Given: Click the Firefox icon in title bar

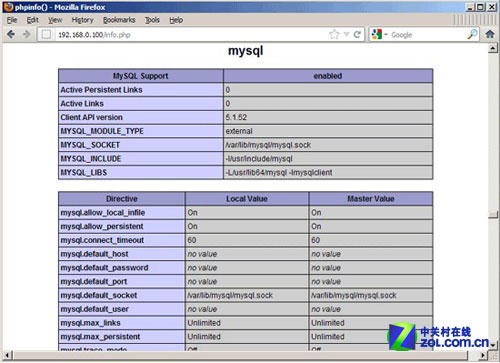Looking at the screenshot, I should pyautogui.click(x=8, y=7).
